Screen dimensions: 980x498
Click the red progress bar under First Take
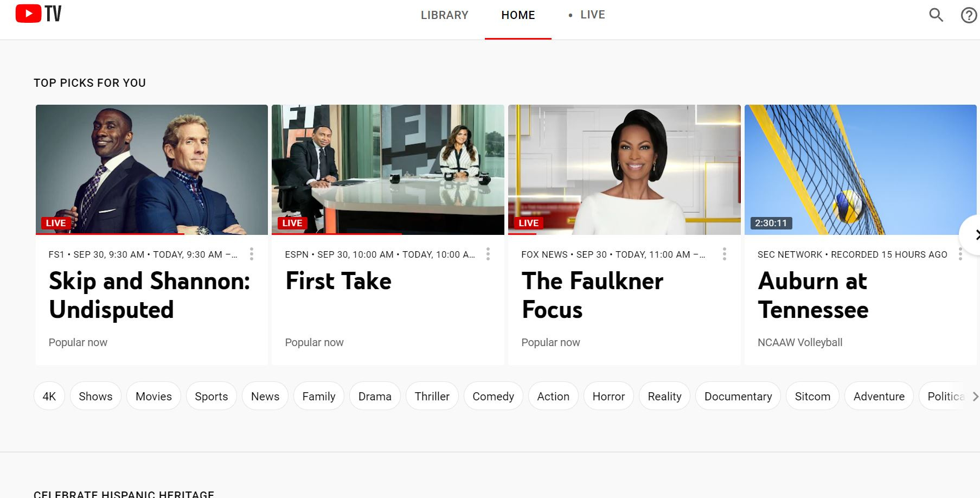[337, 234]
